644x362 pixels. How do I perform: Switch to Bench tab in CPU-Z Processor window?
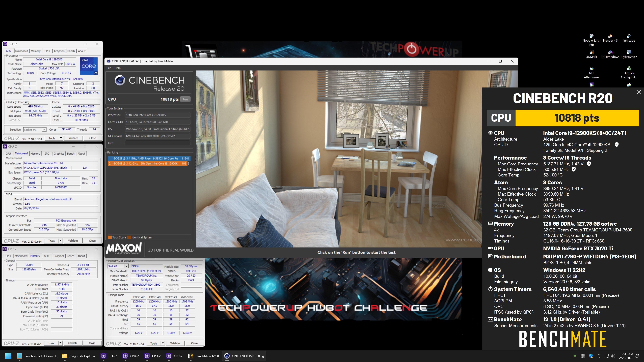coord(71,51)
